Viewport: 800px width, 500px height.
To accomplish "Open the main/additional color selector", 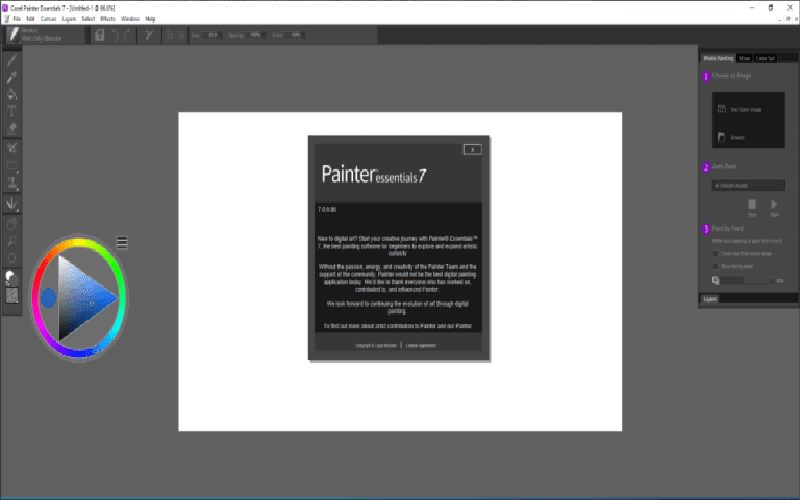I will pos(11,278).
